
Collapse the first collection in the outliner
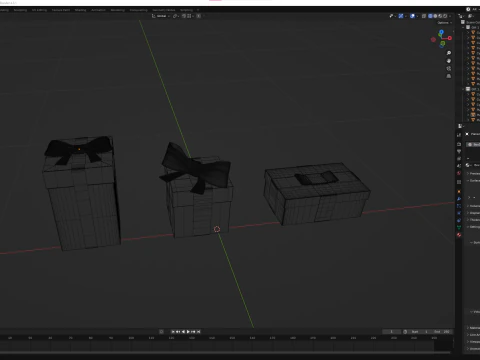[x=464, y=27]
